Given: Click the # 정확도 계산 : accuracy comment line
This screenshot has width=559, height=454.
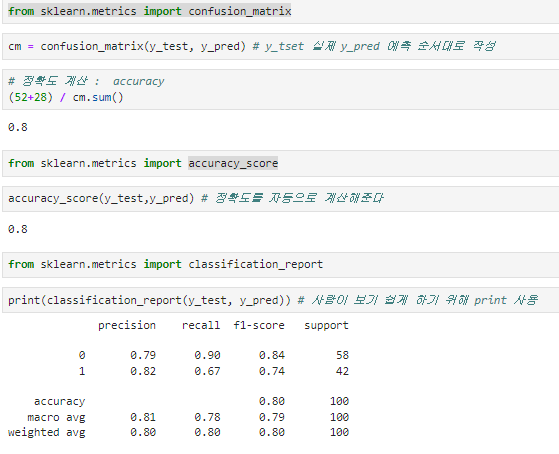Looking at the screenshot, I should pos(86,81).
